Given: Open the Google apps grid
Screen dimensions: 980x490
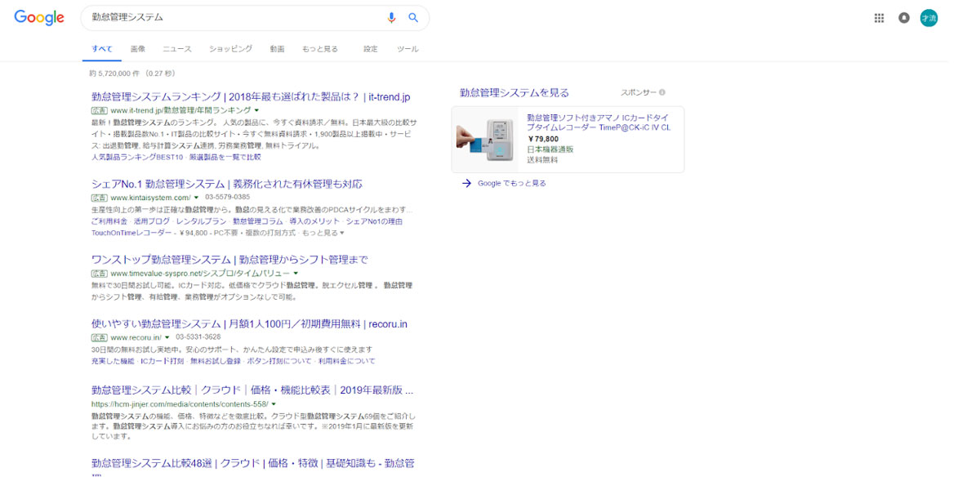Looking at the screenshot, I should pos(880,18).
